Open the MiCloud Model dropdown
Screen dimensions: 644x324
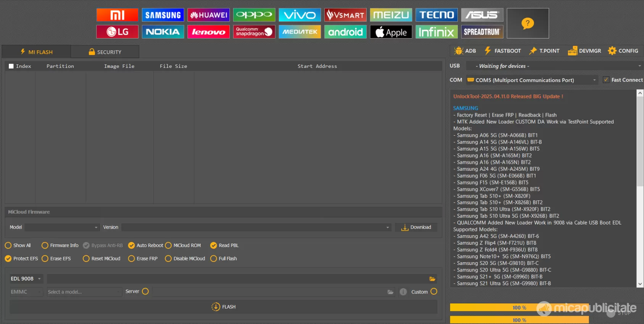[x=62, y=227]
